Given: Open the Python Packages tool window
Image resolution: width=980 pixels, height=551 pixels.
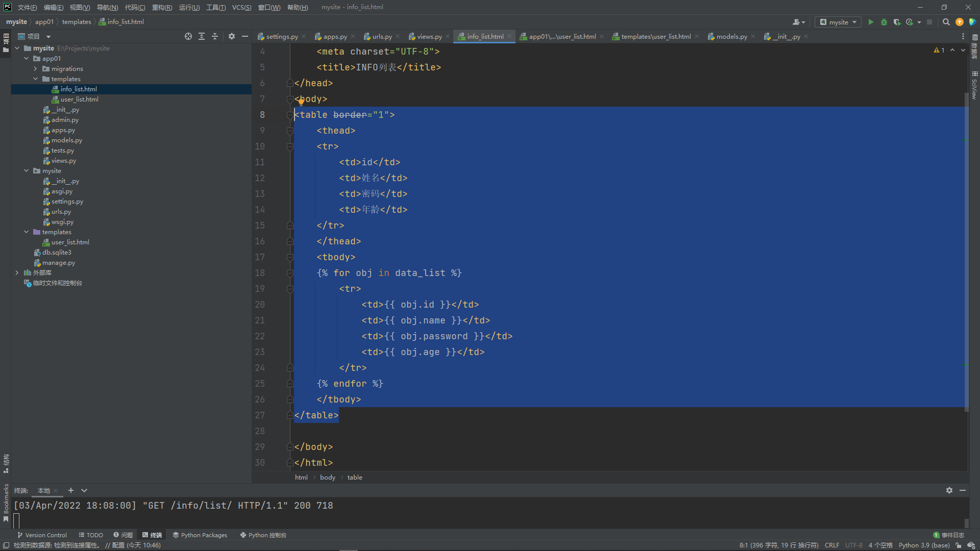Looking at the screenshot, I should 200,535.
